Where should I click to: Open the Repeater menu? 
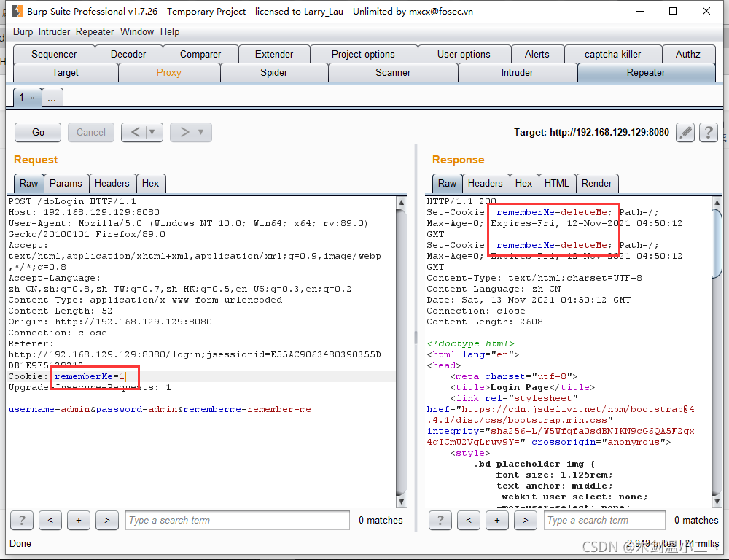click(x=95, y=31)
